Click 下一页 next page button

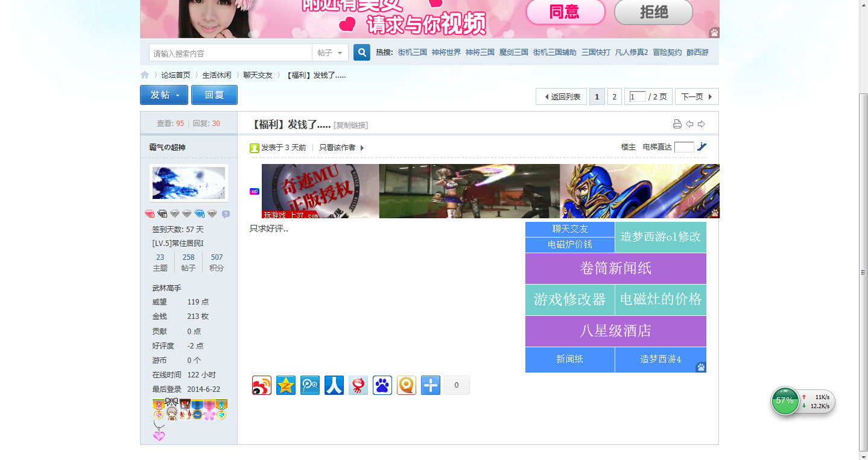[x=697, y=96]
